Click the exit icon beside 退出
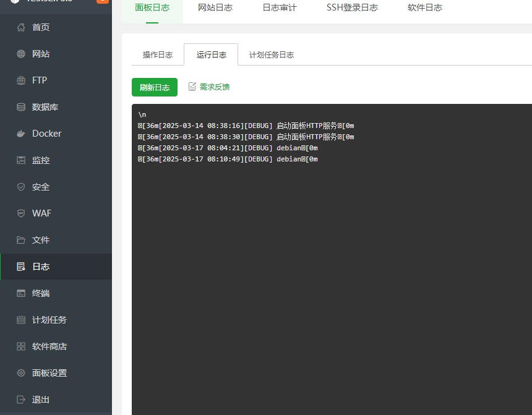This screenshot has width=532, height=415. point(21,400)
